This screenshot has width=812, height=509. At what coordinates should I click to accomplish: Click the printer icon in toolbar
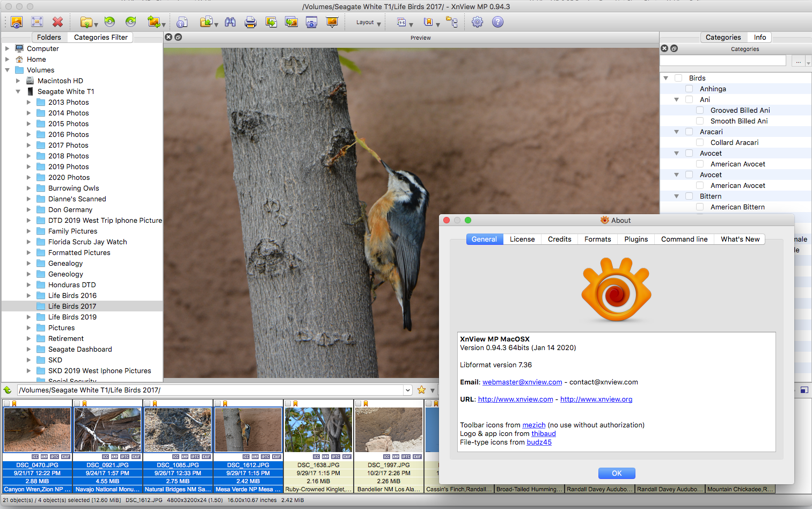[x=250, y=22]
